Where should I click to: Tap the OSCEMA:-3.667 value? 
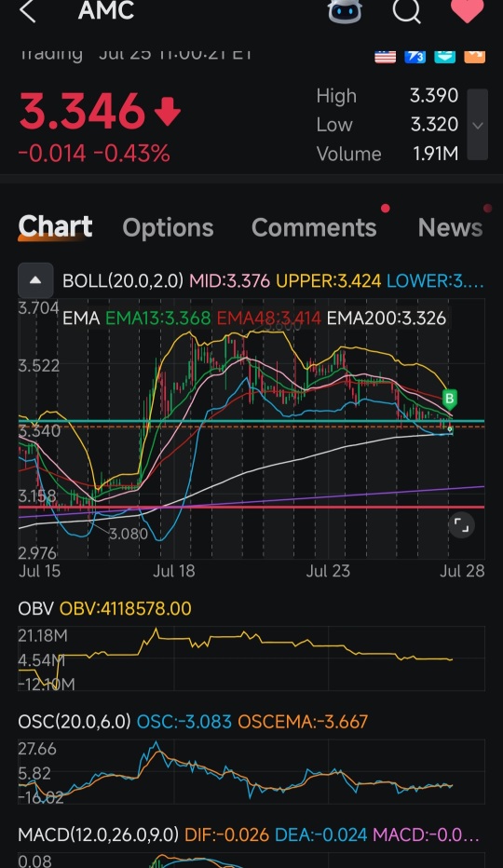click(303, 721)
